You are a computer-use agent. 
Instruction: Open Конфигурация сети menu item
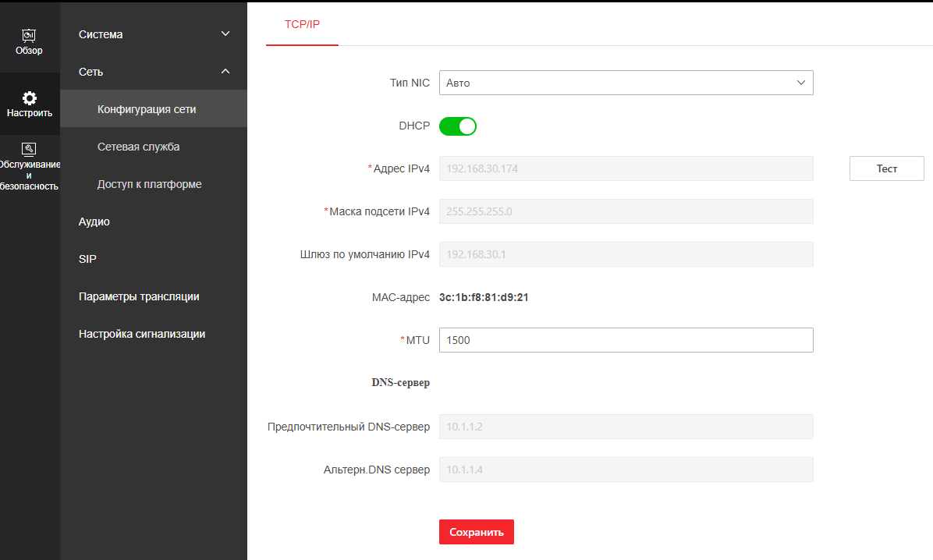pyautogui.click(x=147, y=109)
